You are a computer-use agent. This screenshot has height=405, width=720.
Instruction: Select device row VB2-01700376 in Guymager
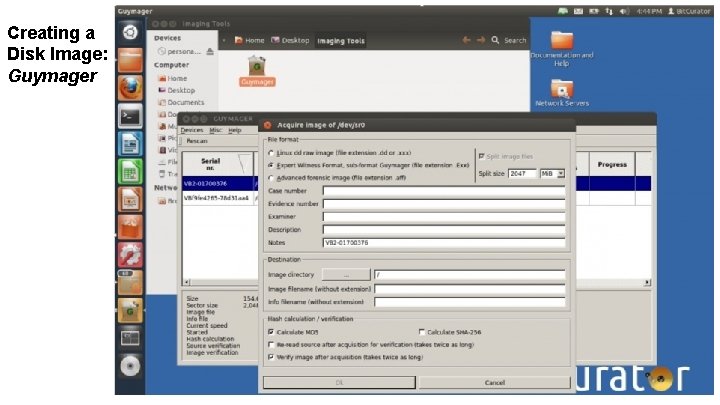point(218,184)
